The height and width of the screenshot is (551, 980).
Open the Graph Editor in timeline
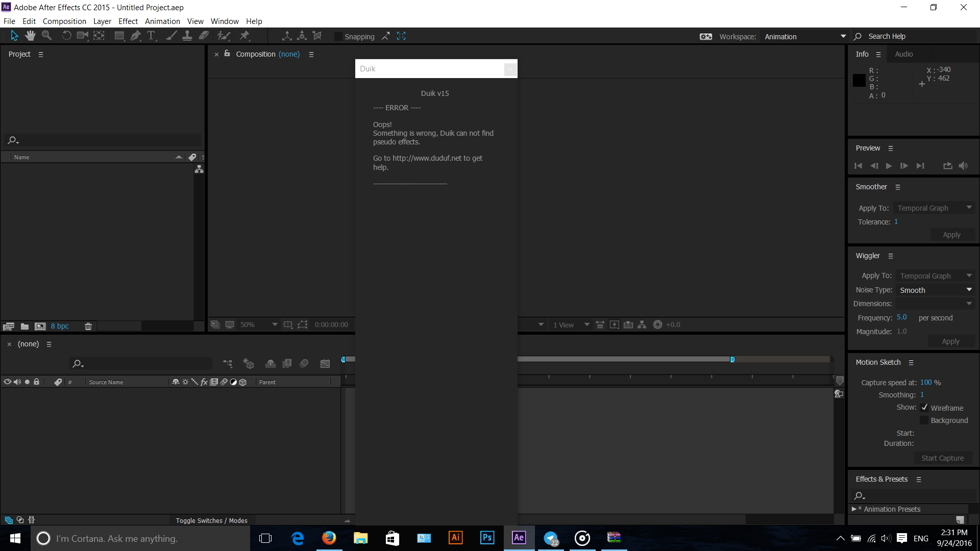325,364
